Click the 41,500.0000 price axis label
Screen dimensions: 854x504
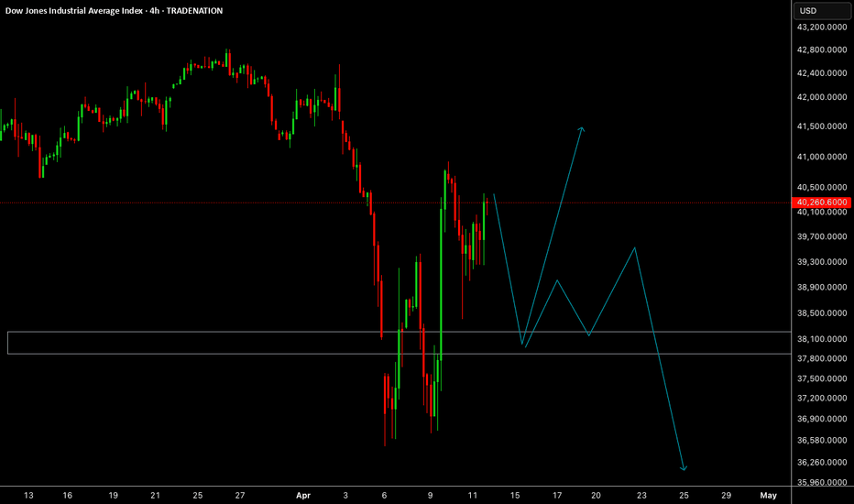click(822, 126)
